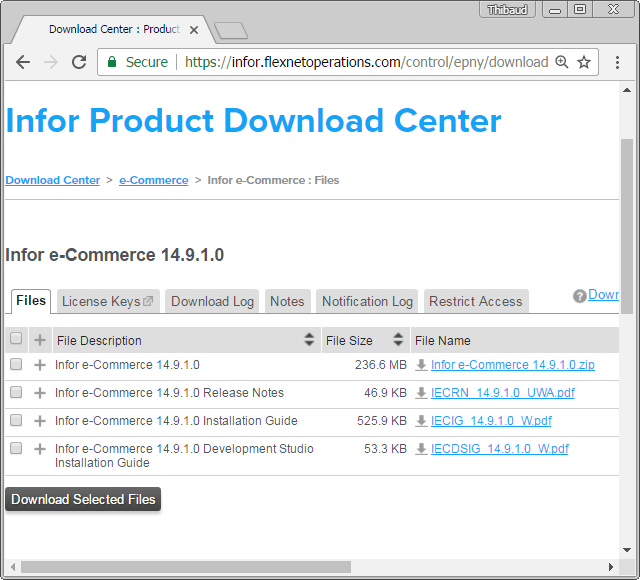Click the browser back arrow
The image size is (640, 580).
(x=23, y=62)
